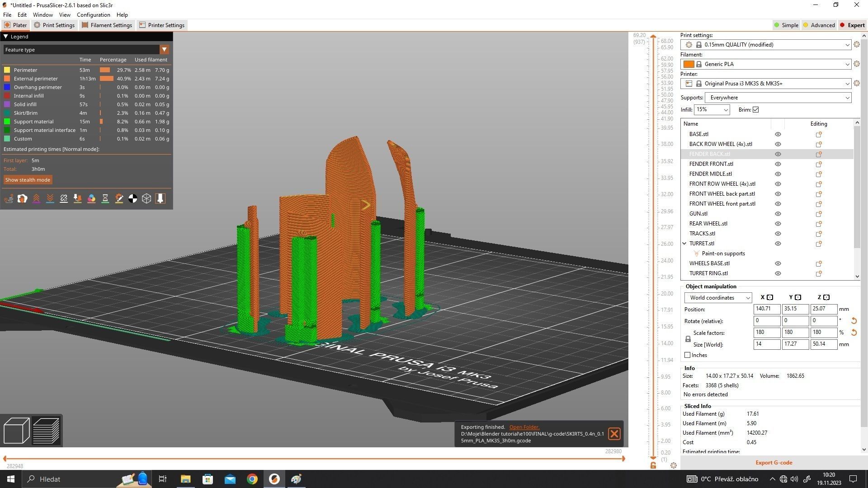
Task: Toggle shells wireframe cube icon in legend
Action: click(x=146, y=199)
